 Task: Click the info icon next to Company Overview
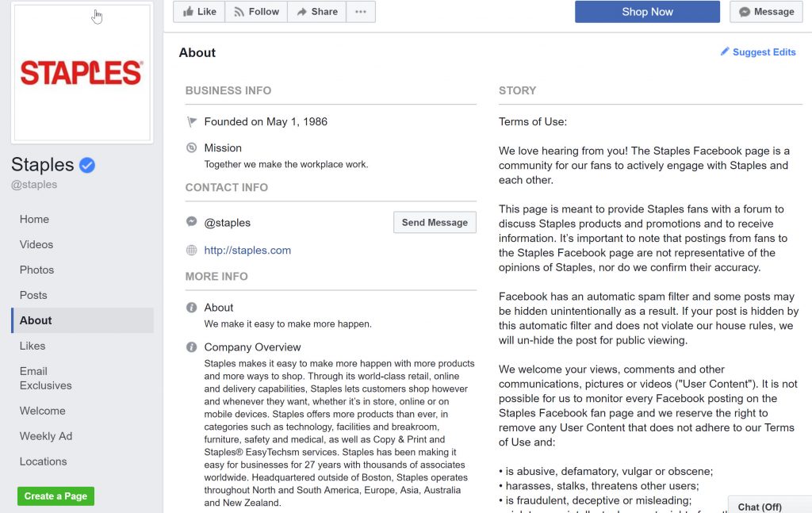click(x=192, y=346)
